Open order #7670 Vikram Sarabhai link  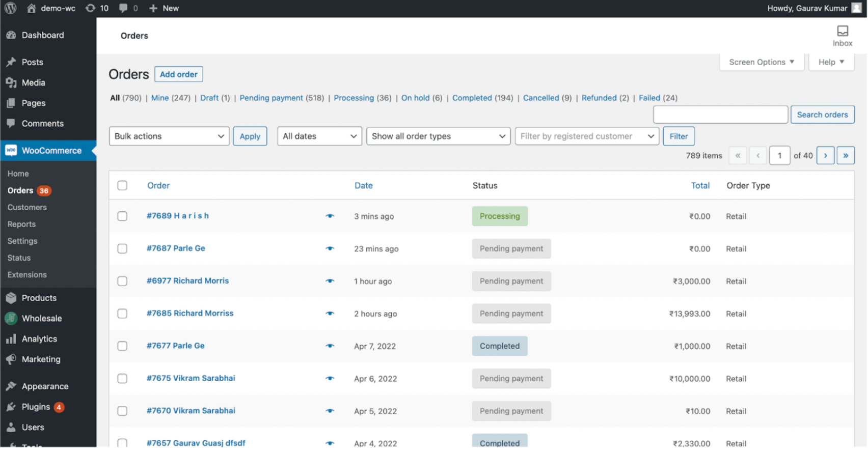click(191, 410)
